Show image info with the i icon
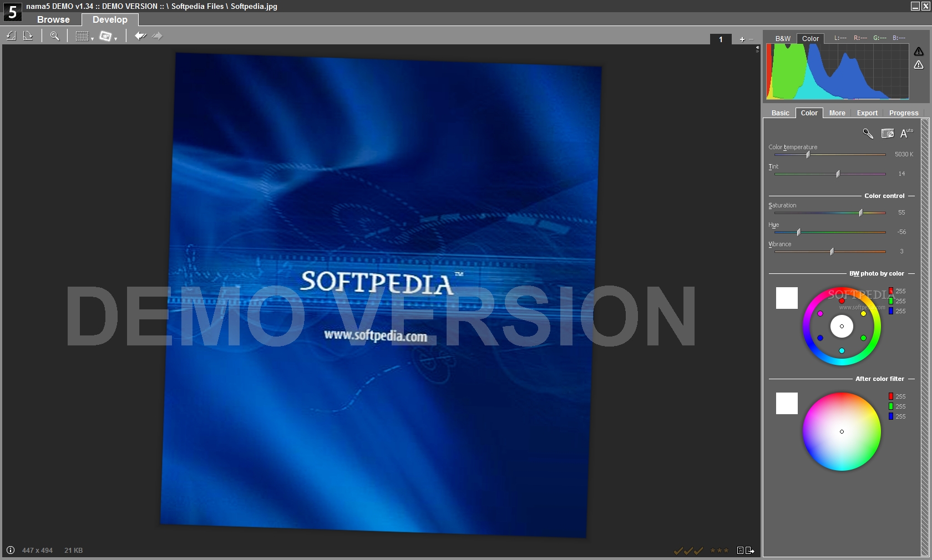This screenshot has height=560, width=932. (x=10, y=550)
